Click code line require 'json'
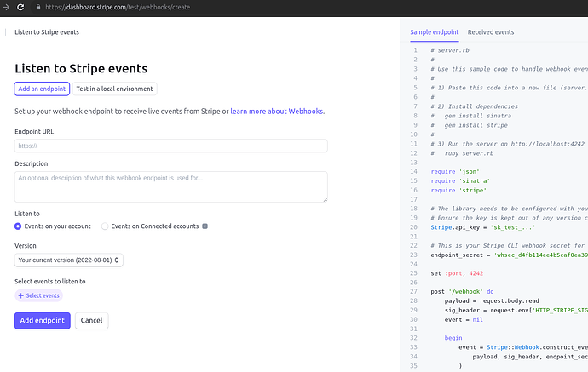Viewport: 588px width, 372px height. (x=455, y=172)
